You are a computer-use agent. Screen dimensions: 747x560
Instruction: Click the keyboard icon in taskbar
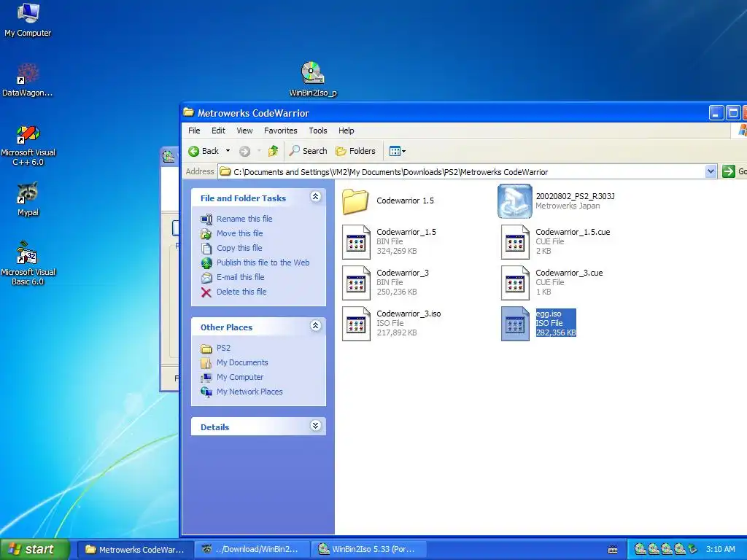click(x=613, y=550)
